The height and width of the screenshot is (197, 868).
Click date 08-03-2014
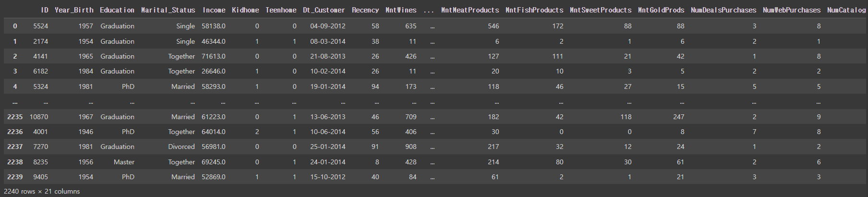tap(328, 41)
